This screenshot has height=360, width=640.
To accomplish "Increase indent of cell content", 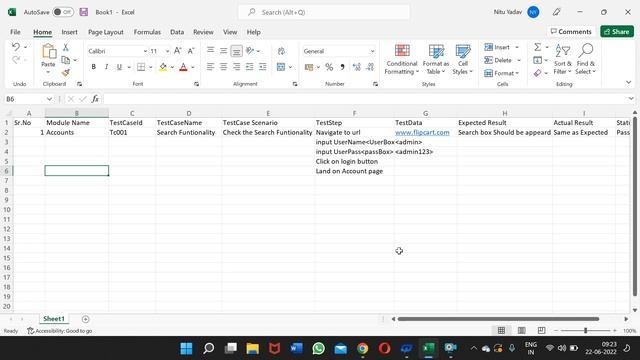I will click(262, 67).
